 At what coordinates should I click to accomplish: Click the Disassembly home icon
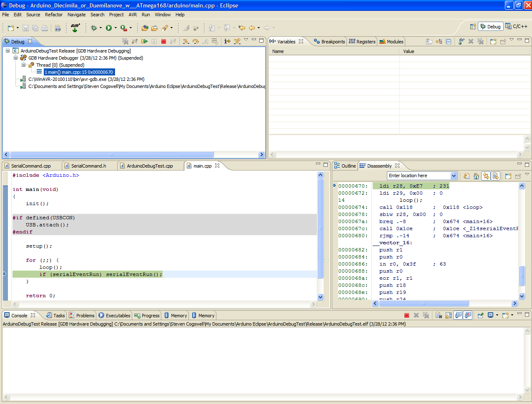coord(476,176)
